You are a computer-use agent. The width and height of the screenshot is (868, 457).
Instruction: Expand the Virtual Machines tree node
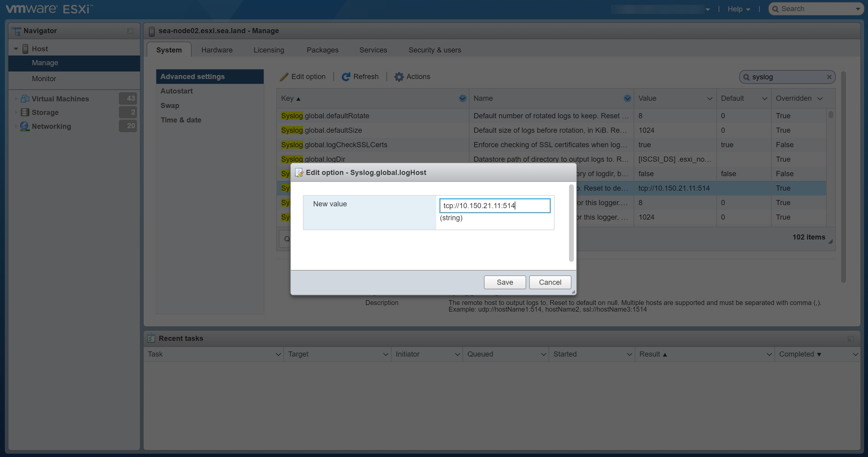(16, 98)
